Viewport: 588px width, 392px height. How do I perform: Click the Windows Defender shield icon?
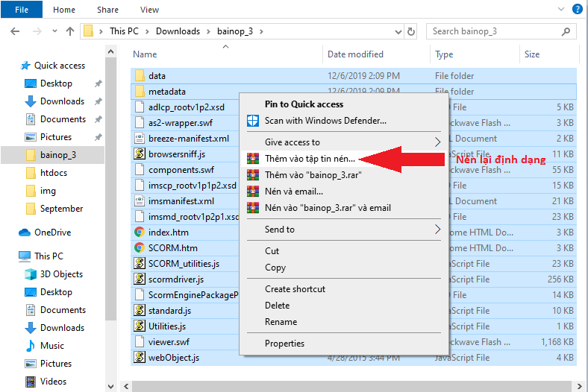point(253,121)
